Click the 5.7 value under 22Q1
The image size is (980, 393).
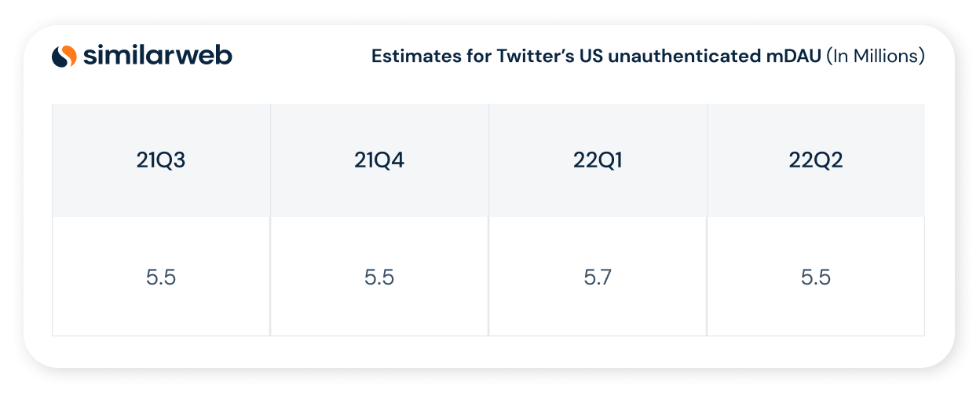click(598, 277)
